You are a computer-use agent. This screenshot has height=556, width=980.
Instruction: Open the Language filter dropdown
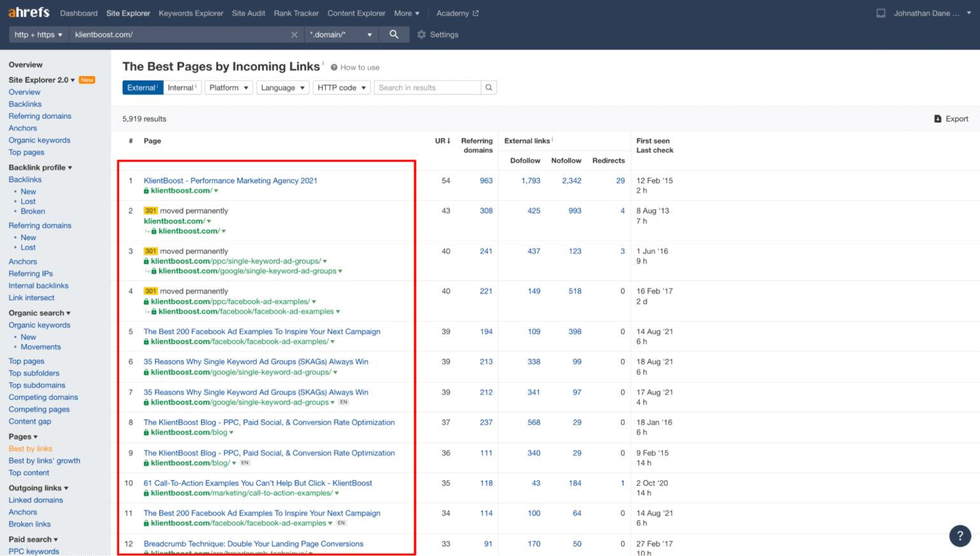click(283, 87)
